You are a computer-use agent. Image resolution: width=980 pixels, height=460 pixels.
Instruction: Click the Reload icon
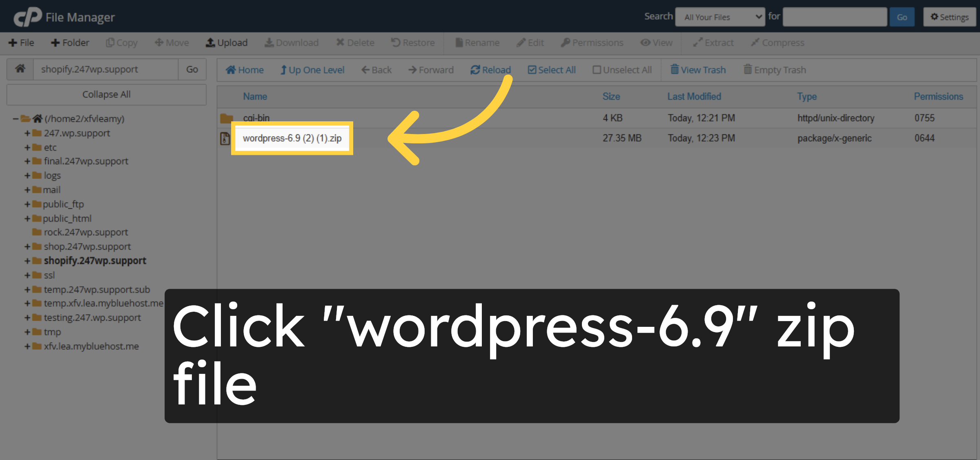[x=490, y=69]
